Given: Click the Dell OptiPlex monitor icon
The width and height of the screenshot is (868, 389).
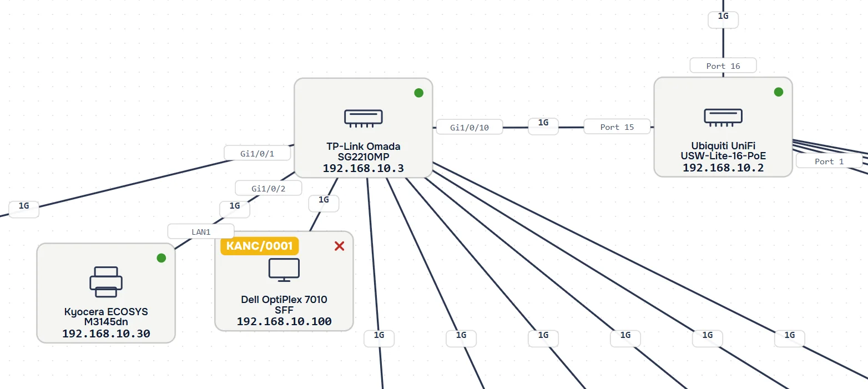Looking at the screenshot, I should point(284,270).
